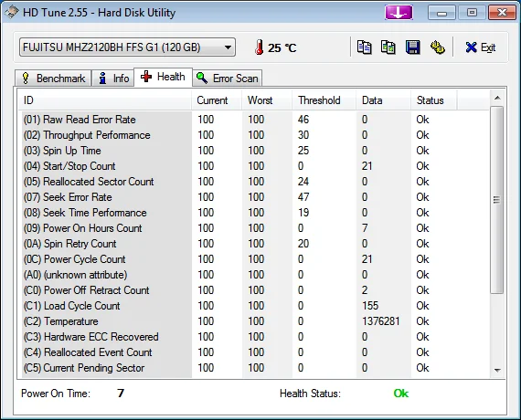Screen dimensions: 521x420
Task: Click threshold value 46 for Raw Read Error Rate
Action: click(x=303, y=120)
